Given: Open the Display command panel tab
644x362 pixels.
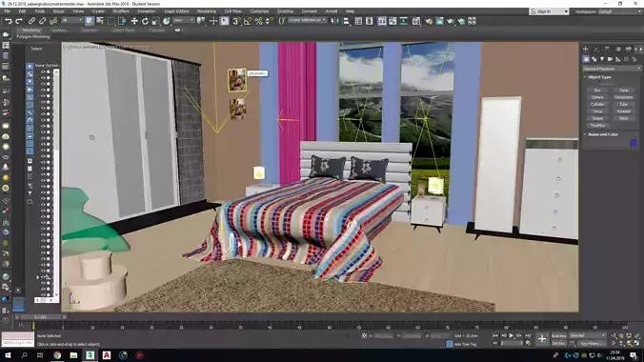Looking at the screenshot, I should (x=629, y=49).
